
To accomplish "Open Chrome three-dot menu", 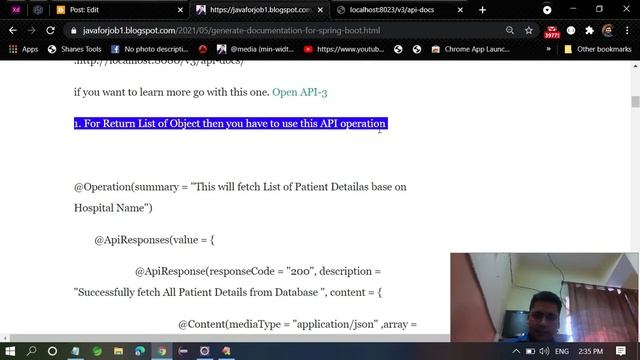I will [627, 30].
